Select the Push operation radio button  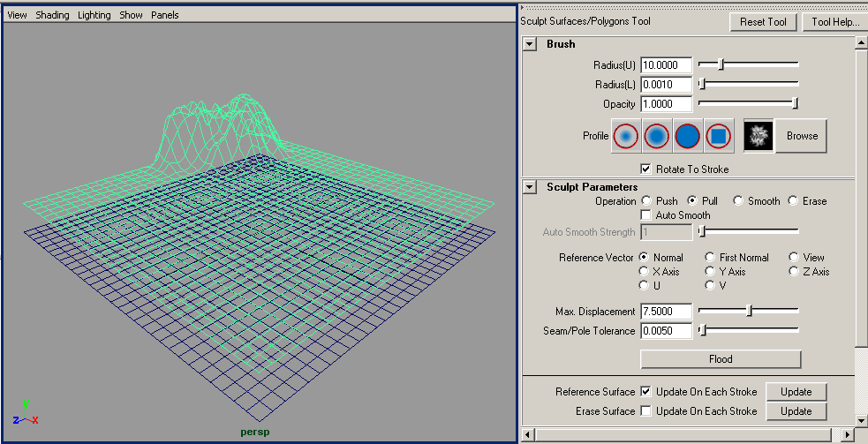647,201
